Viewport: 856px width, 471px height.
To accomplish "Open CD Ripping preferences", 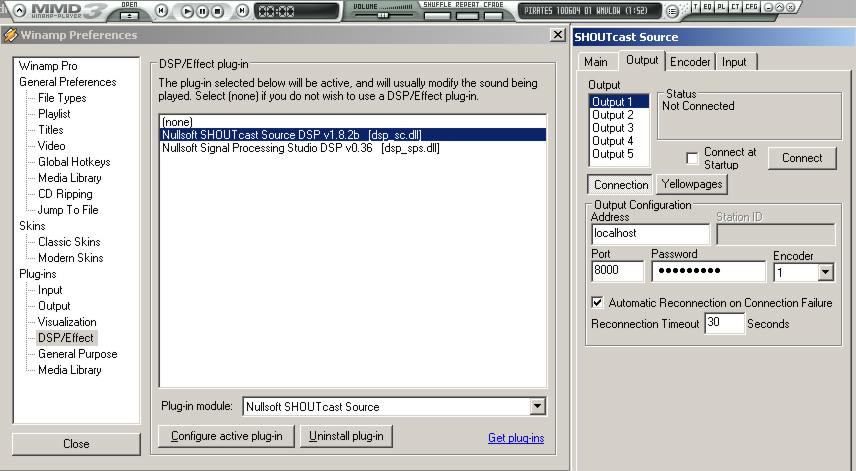I will pos(65,194).
